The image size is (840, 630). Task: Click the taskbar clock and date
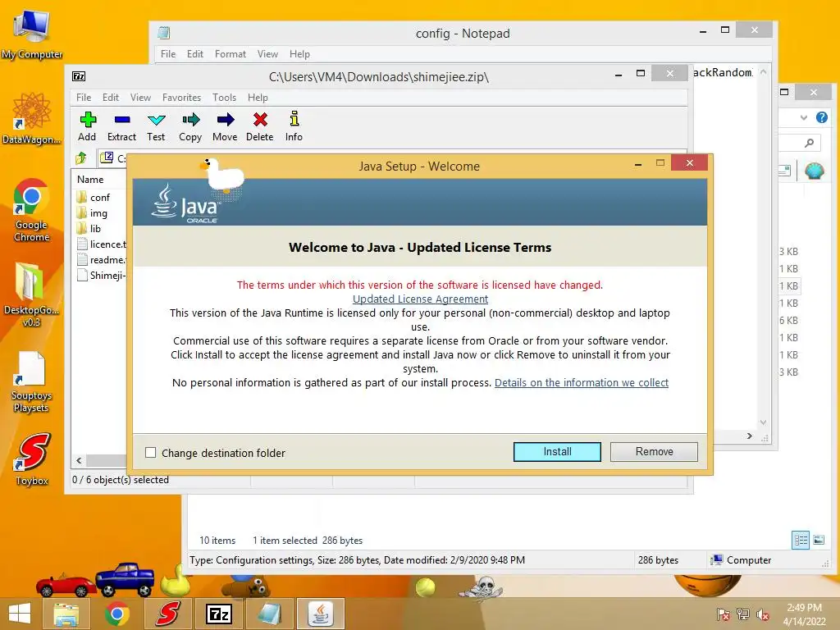coord(804,614)
